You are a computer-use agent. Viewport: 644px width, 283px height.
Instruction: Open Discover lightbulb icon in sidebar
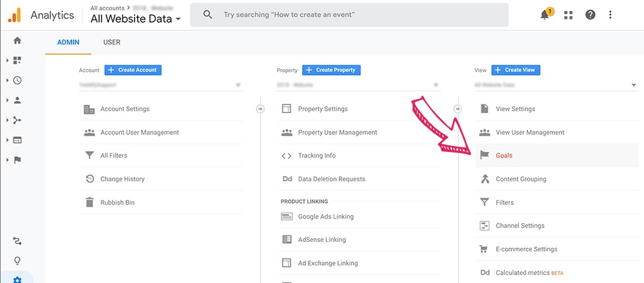click(x=17, y=261)
